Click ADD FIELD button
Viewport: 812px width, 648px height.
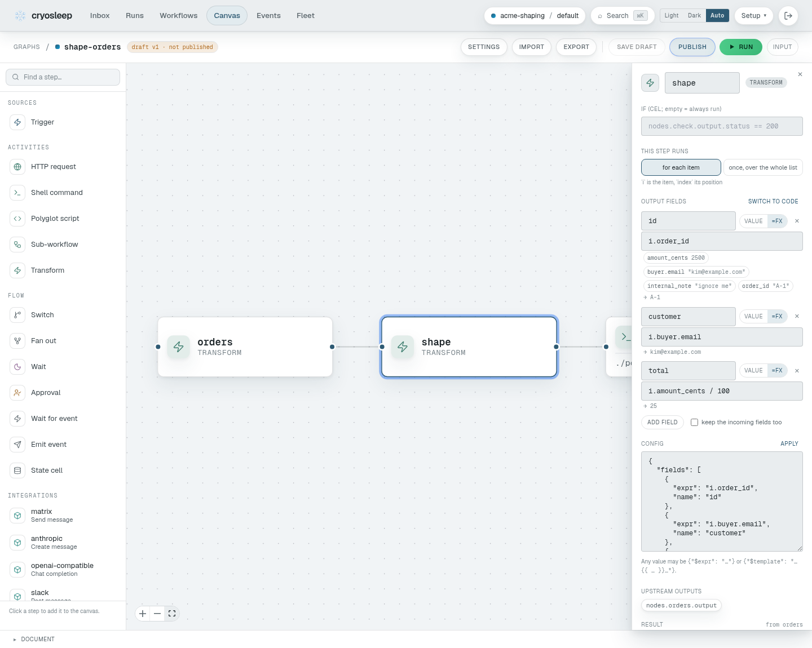[663, 423]
